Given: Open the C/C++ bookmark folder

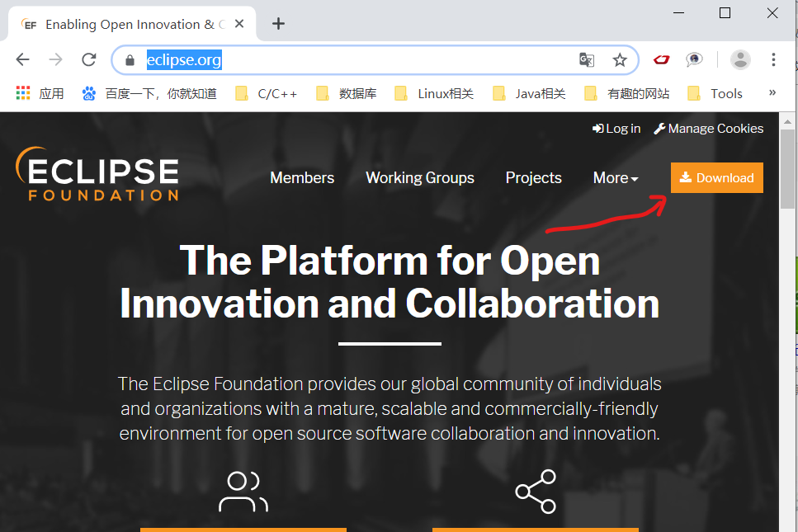Looking at the screenshot, I should (267, 93).
